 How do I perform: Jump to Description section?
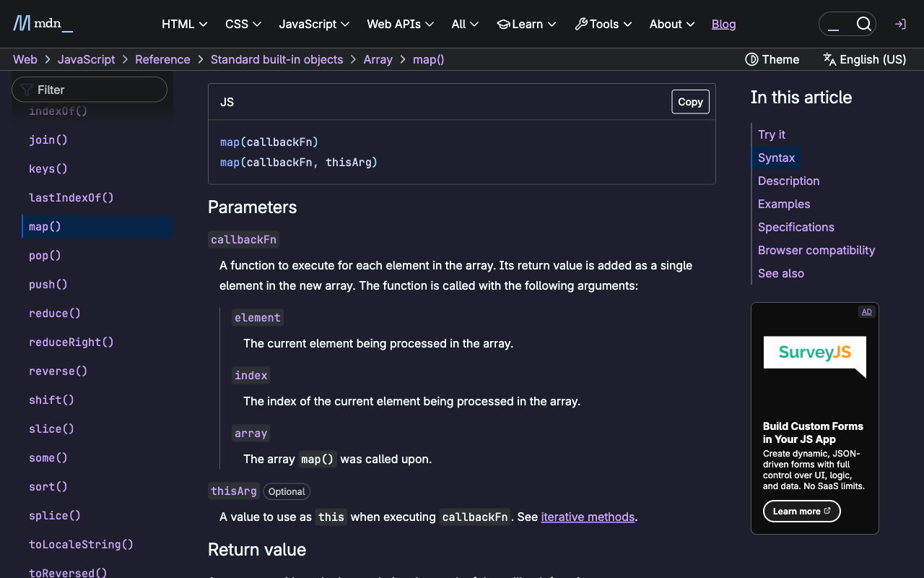coord(789,181)
